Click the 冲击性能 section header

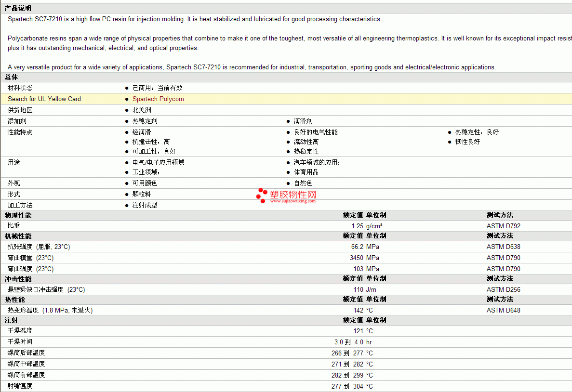(x=18, y=279)
